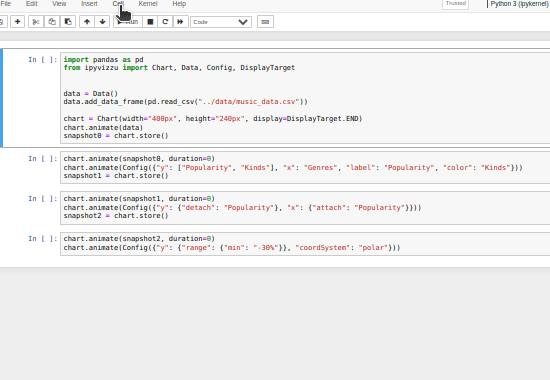550x380 pixels.
Task: Click the prompt beside the snapshot0 cell
Action: 42,159
